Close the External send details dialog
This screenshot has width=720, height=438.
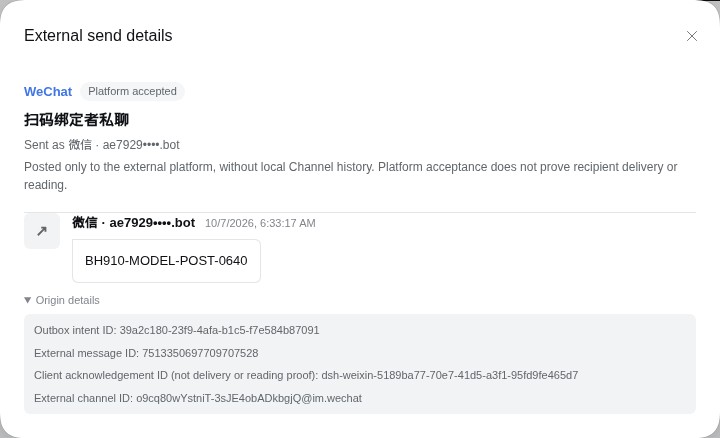692,36
